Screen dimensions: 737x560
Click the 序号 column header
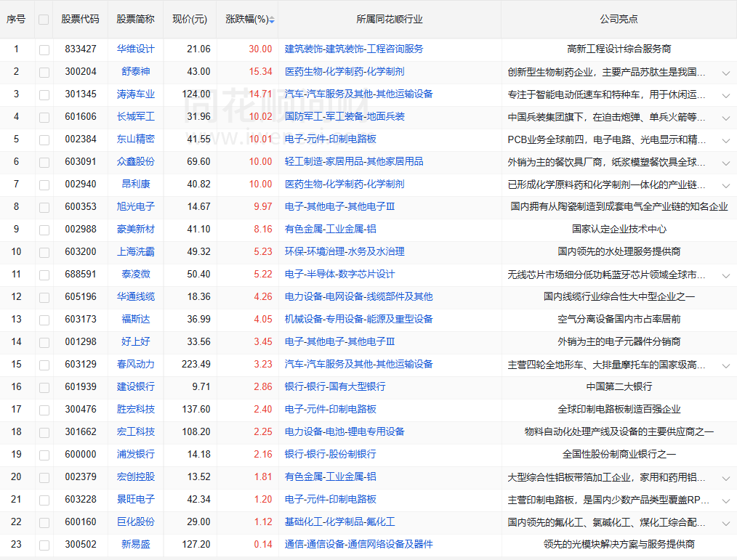(x=16, y=20)
